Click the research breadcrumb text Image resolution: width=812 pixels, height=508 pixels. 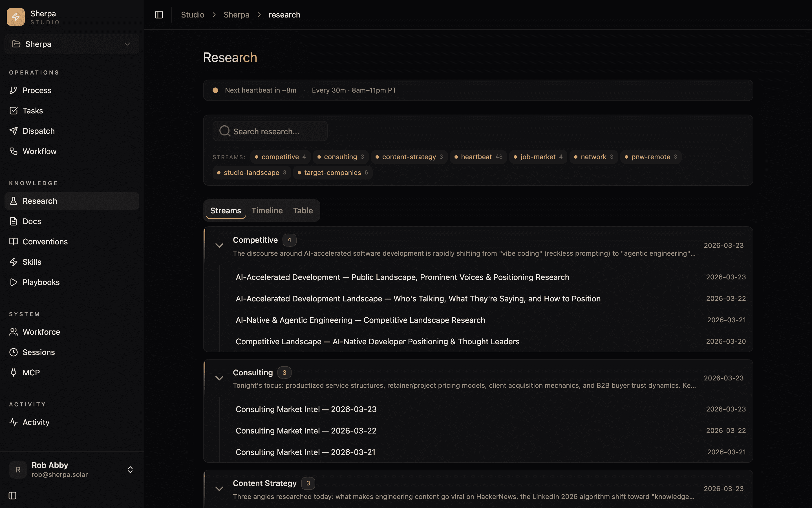pos(284,15)
